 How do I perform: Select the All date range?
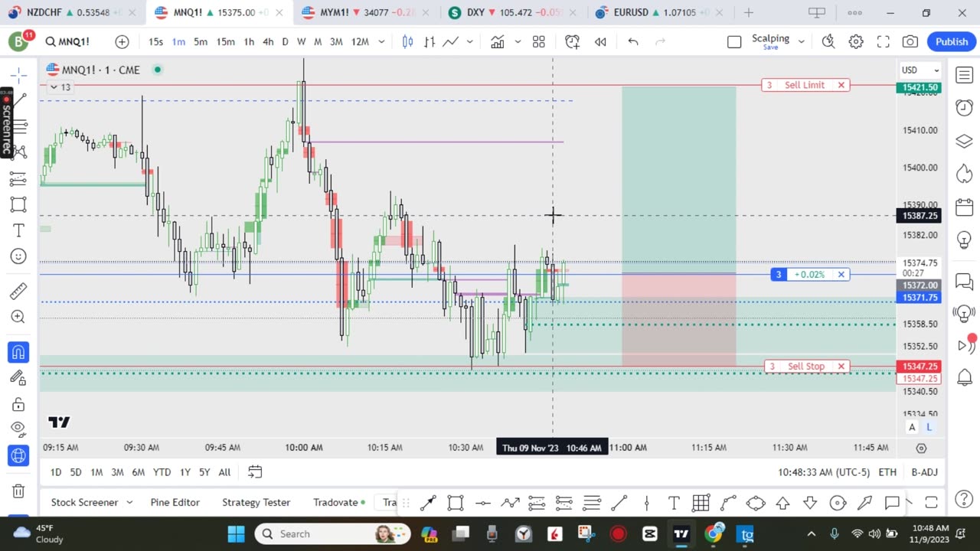(x=224, y=472)
